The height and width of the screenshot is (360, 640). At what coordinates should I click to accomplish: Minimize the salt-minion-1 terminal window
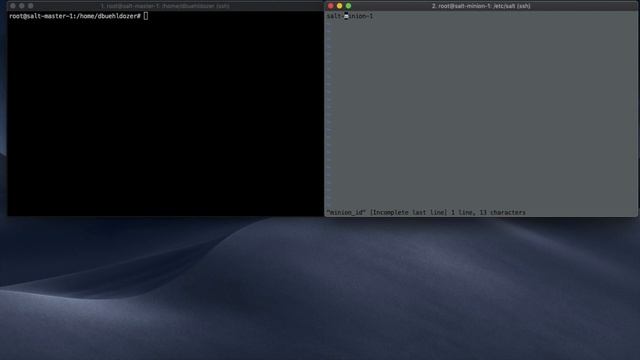pyautogui.click(x=340, y=6)
